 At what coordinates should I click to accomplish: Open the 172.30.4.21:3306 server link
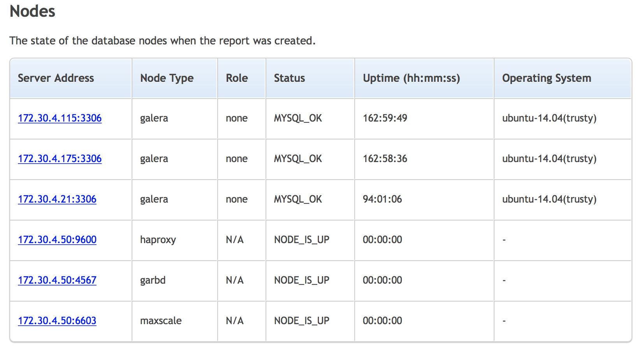click(x=57, y=199)
